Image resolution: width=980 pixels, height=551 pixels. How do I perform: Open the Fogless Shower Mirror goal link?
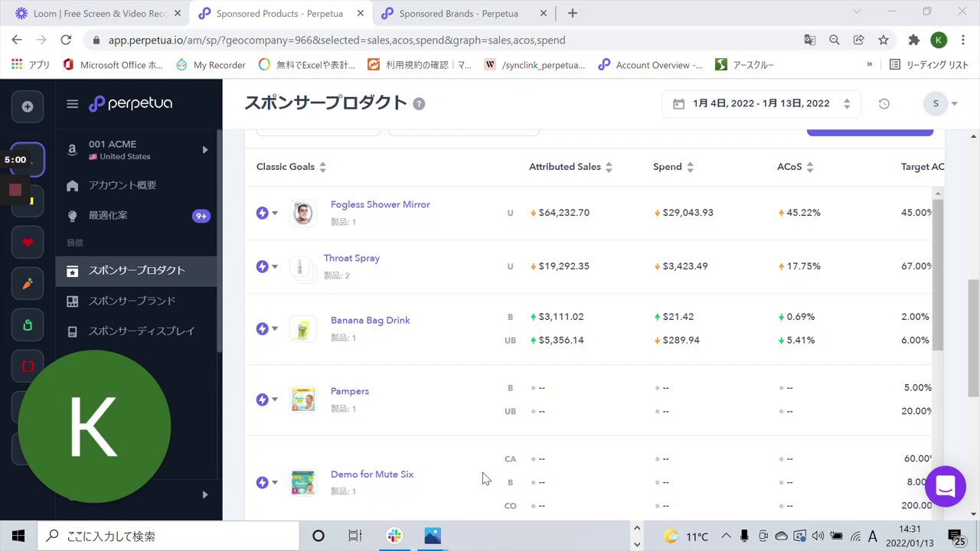380,204
